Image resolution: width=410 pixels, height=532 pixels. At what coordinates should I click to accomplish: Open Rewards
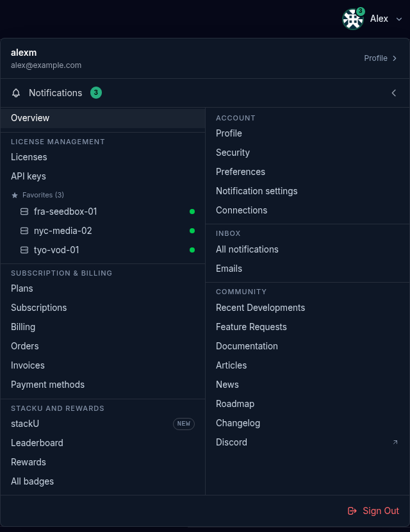(102, 462)
